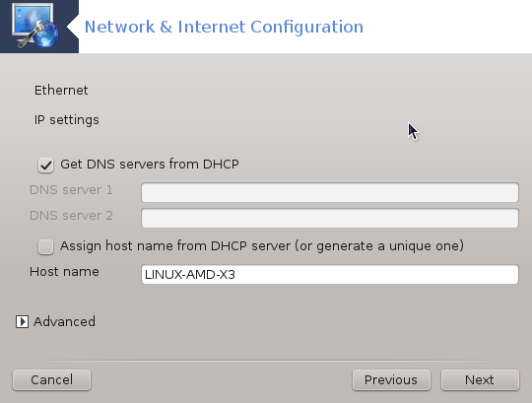Click the Host name label

(64, 272)
